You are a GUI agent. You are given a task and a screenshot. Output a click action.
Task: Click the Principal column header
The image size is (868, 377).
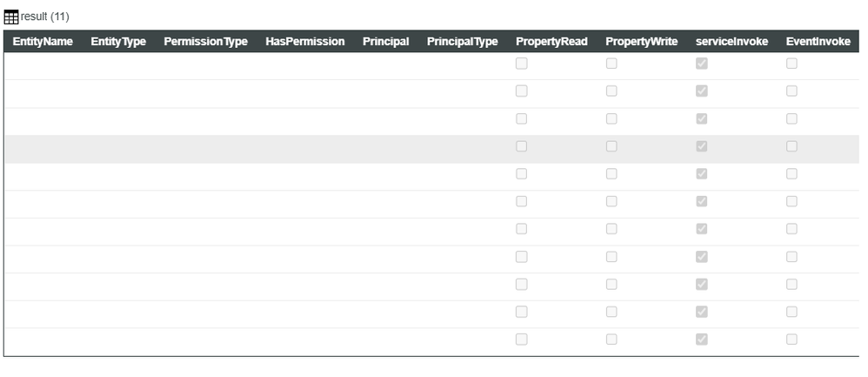click(x=385, y=42)
